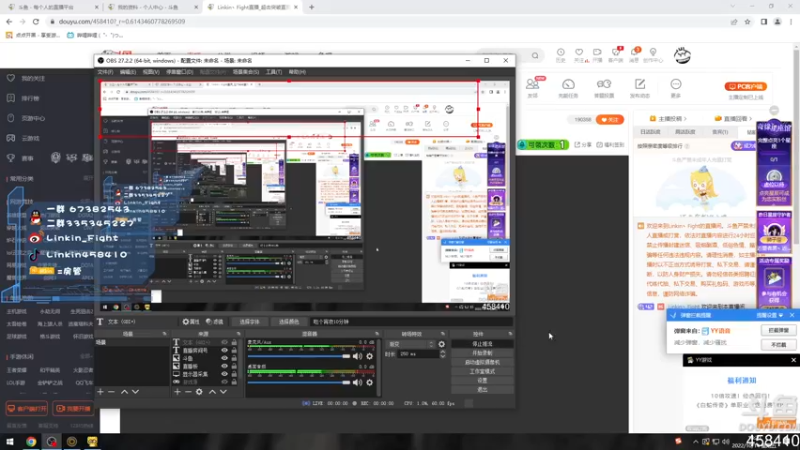
Task: Open the Help (帮助) menu in OBS
Action: (x=297, y=72)
